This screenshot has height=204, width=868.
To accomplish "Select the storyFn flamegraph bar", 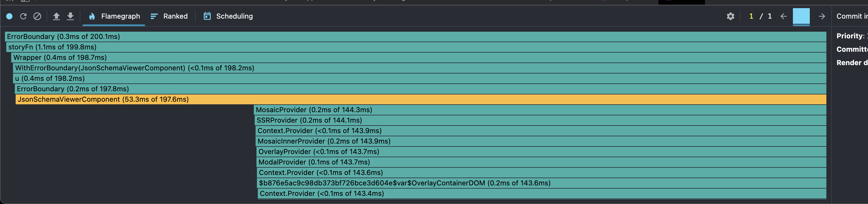I will pyautogui.click(x=416, y=47).
